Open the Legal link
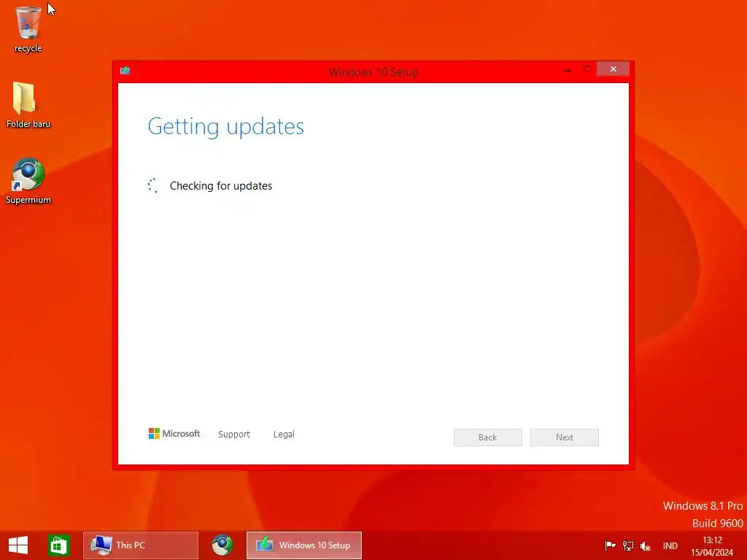 point(284,435)
